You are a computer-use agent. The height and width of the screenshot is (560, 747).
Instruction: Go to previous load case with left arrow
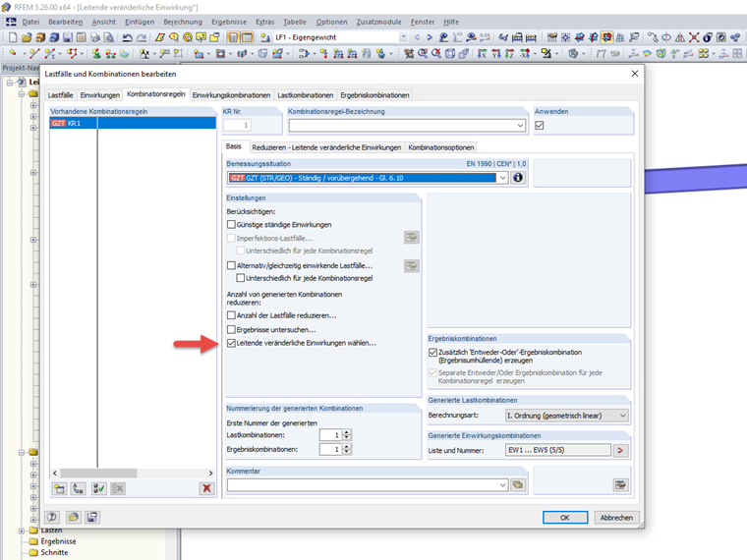coord(417,37)
